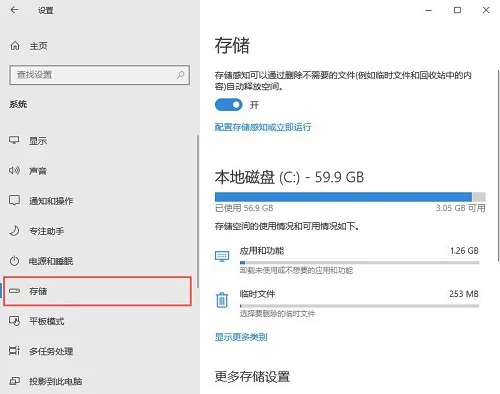Click the right pane vertical scrollbar
This screenshot has width=500, height=394.
point(498,165)
